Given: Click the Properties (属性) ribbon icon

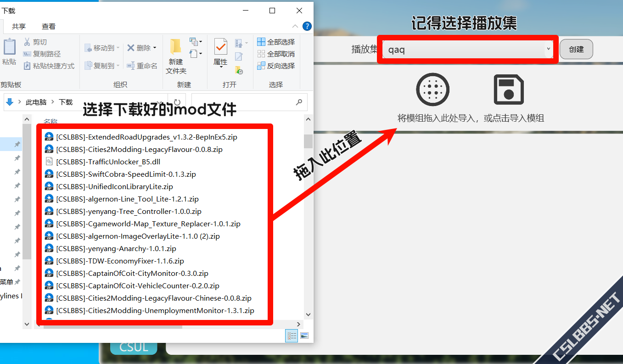Looking at the screenshot, I should 220,50.
